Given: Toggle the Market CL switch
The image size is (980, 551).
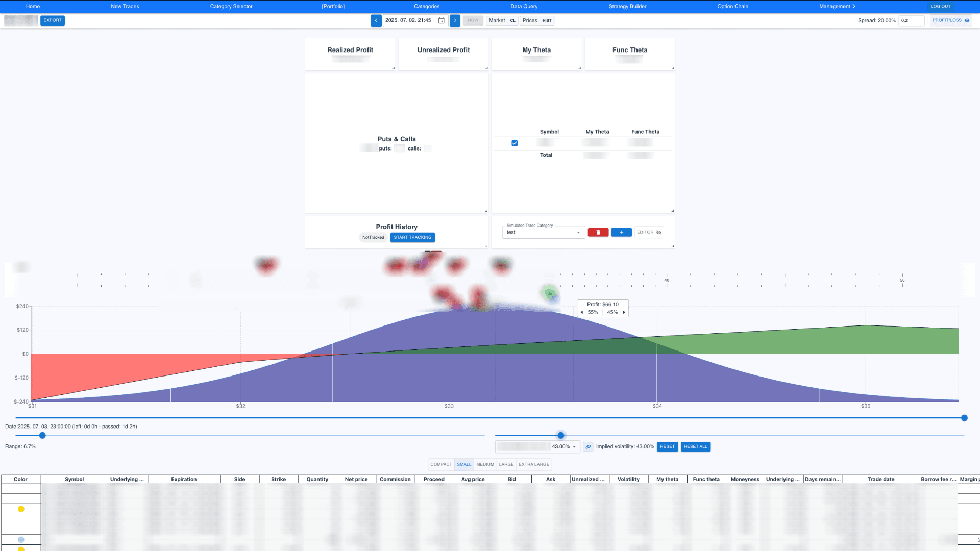Looking at the screenshot, I should coord(502,20).
